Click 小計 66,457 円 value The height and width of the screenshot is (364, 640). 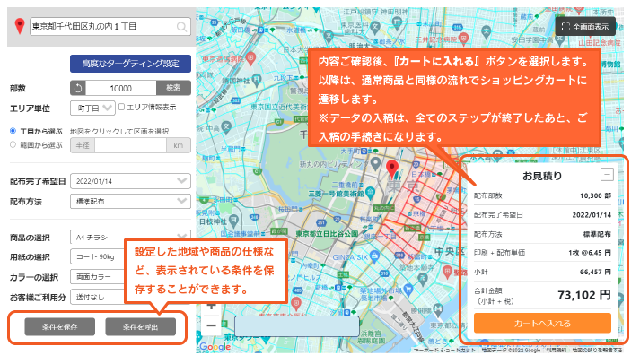(x=595, y=272)
